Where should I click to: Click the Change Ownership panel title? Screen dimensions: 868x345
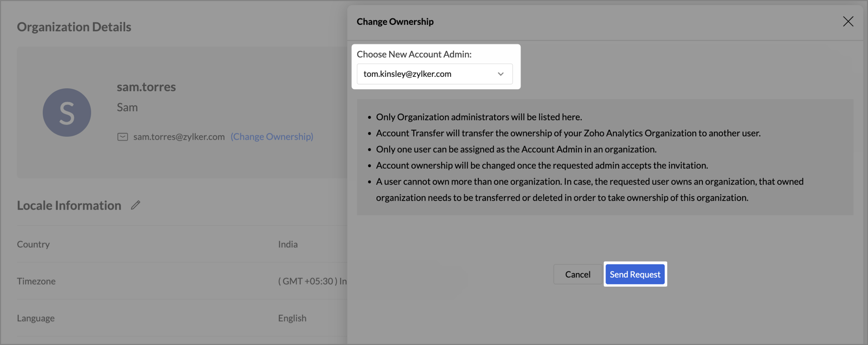coord(395,22)
